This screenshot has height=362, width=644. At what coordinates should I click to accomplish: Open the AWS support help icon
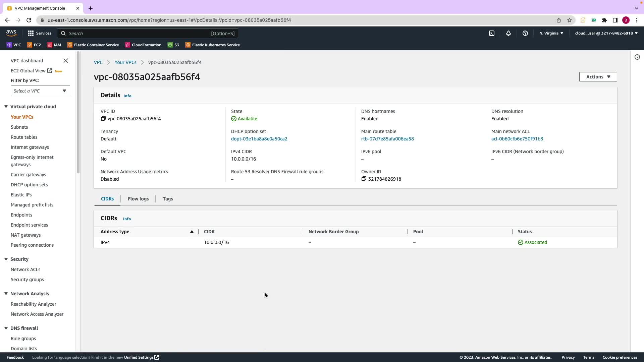coord(525,33)
